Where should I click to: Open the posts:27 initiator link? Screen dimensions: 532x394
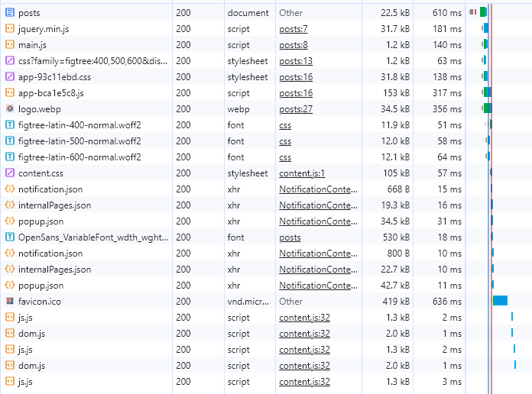(x=296, y=109)
